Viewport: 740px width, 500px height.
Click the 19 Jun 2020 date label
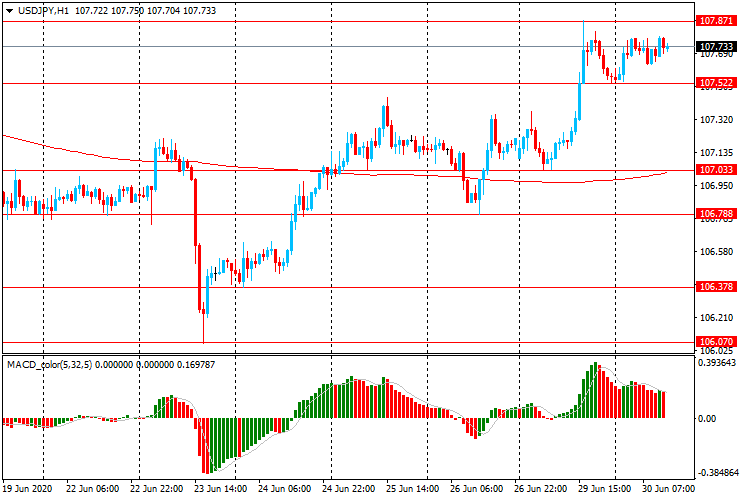click(x=27, y=488)
